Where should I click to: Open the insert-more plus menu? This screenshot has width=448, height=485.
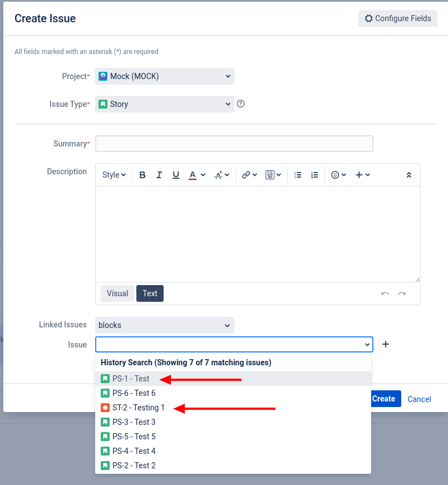363,175
